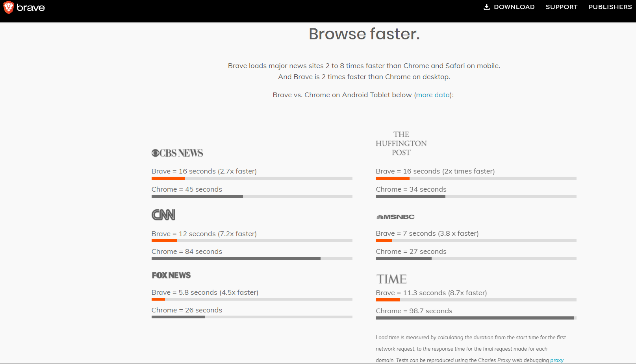Click the CNN Brave 12 seconds bar
The width and height of the screenshot is (636, 364).
[x=252, y=240]
